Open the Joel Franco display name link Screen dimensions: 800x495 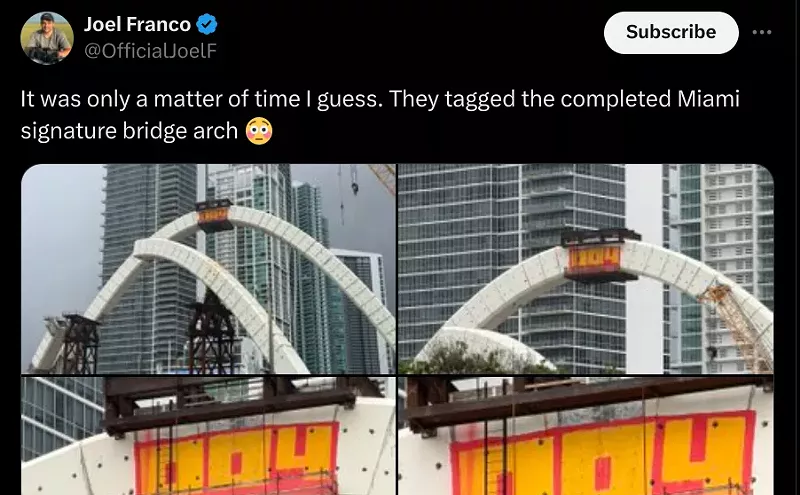click(137, 24)
